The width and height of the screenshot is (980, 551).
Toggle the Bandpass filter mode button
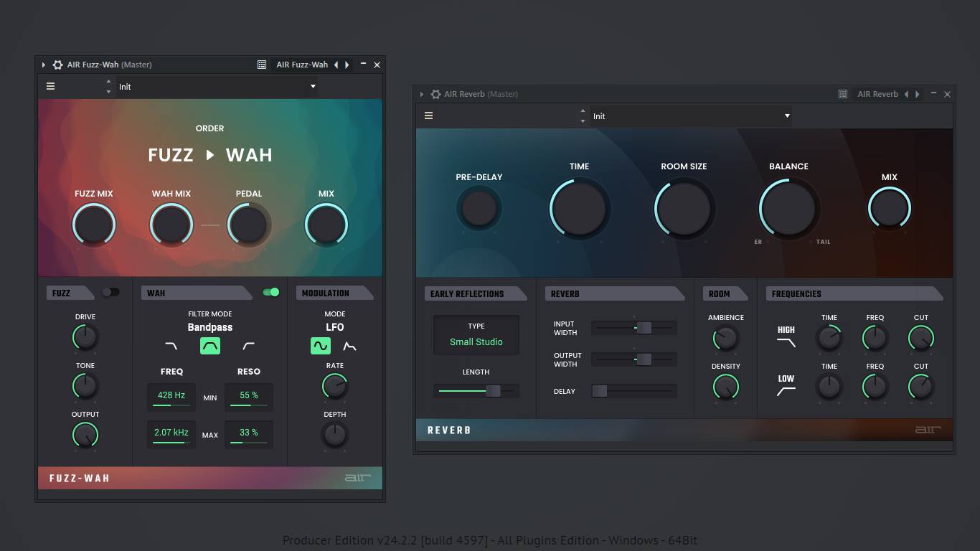pos(210,347)
